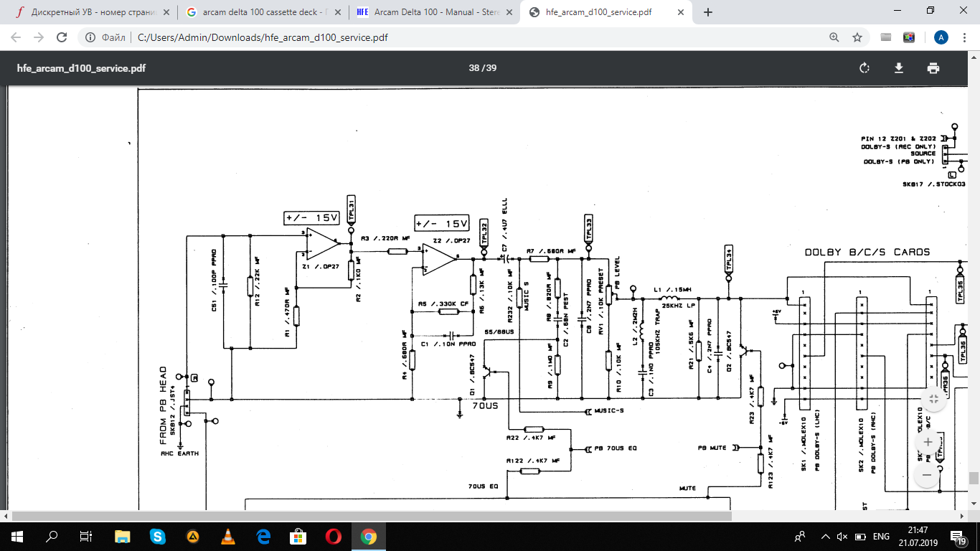This screenshot has width=980, height=551.
Task: Go back to the previous page
Action: tap(16, 37)
